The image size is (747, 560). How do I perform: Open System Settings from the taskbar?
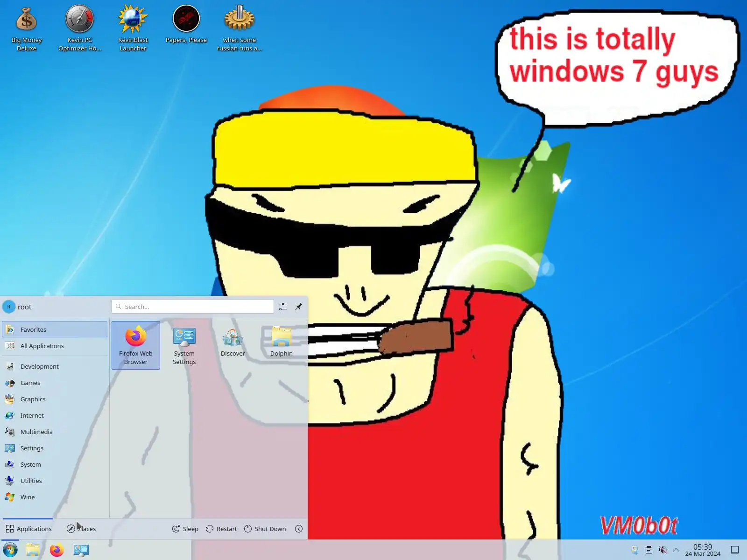(81, 550)
